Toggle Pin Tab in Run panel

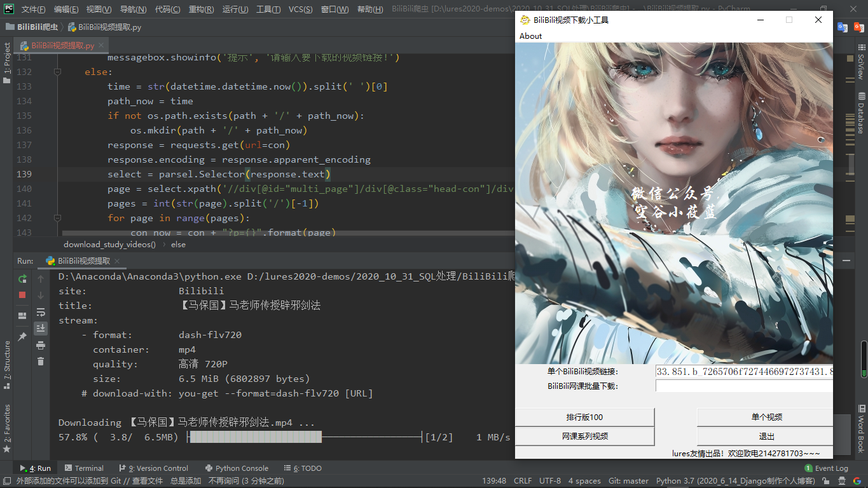tap(22, 337)
